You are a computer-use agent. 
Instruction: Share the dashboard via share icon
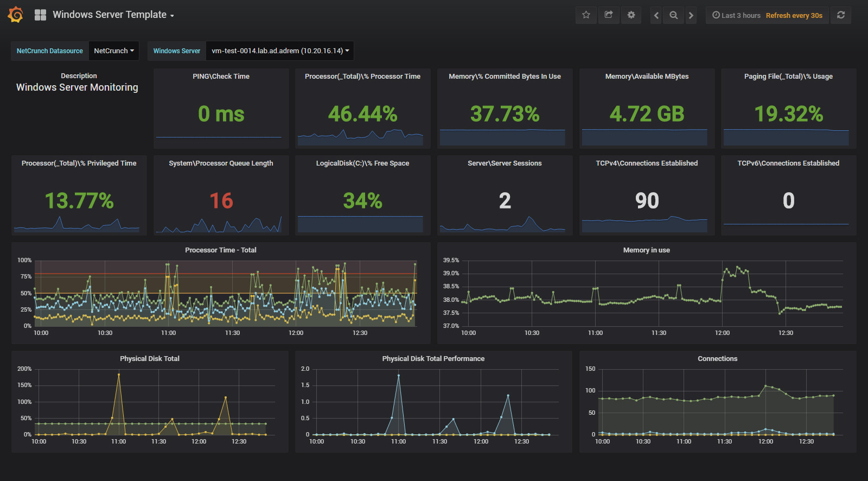pos(609,15)
